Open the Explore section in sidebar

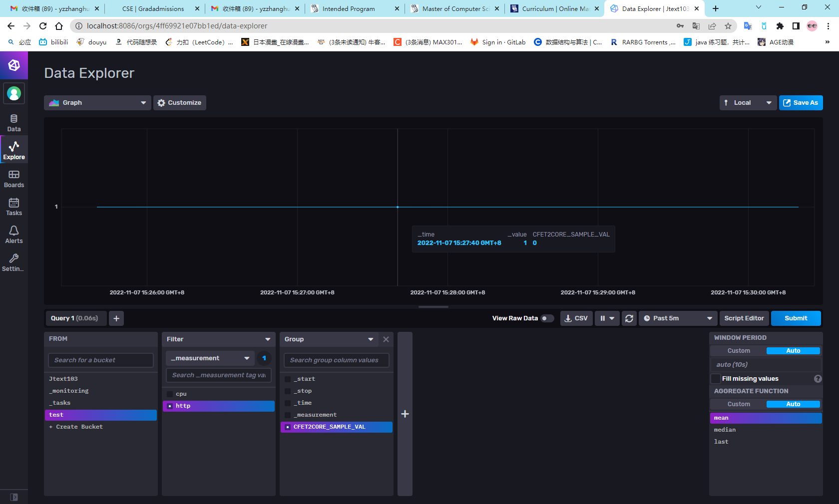14,150
